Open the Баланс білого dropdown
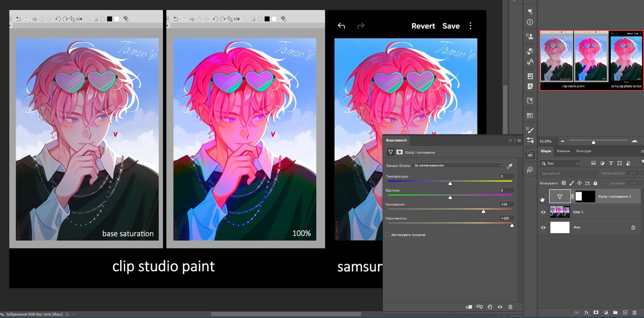The width and height of the screenshot is (644, 318). [x=457, y=165]
